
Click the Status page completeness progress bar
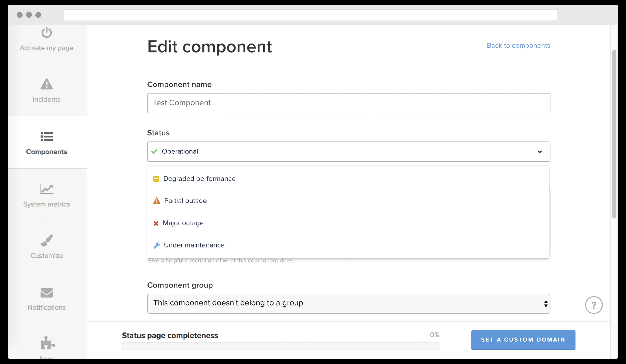point(280,346)
